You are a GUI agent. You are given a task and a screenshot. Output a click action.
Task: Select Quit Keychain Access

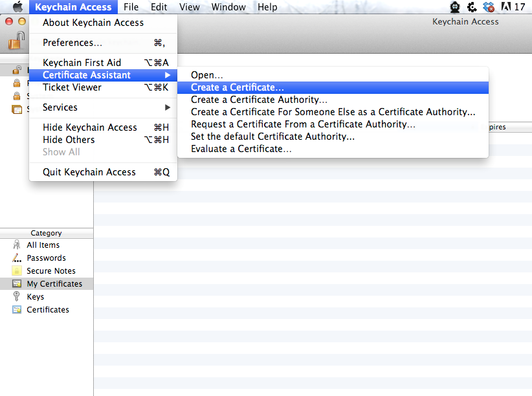(89, 172)
